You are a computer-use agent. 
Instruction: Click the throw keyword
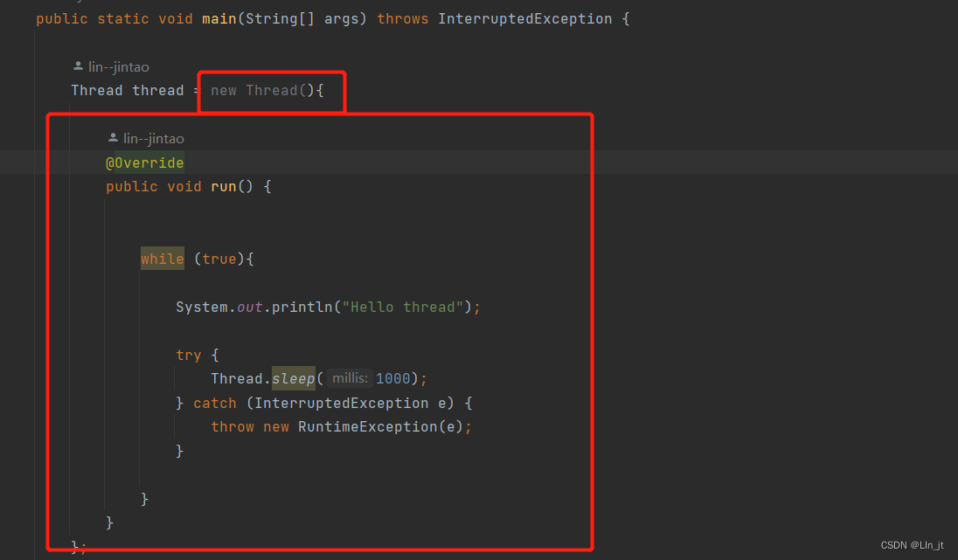click(x=233, y=427)
